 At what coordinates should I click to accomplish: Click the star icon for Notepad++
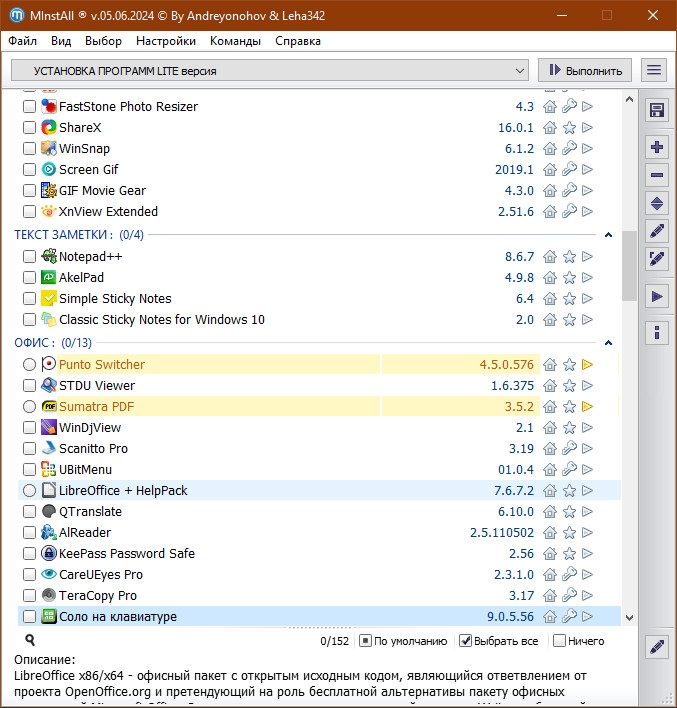[569, 256]
